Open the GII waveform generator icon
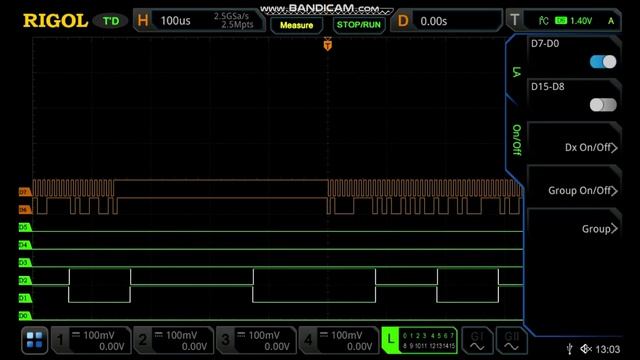Viewport: 640px width, 360px height. [x=511, y=340]
